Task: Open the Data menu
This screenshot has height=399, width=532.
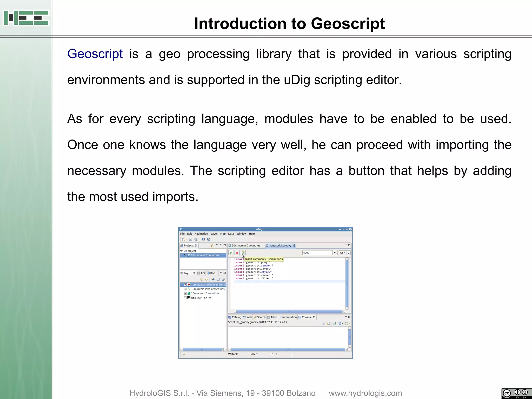Action: tap(231, 234)
